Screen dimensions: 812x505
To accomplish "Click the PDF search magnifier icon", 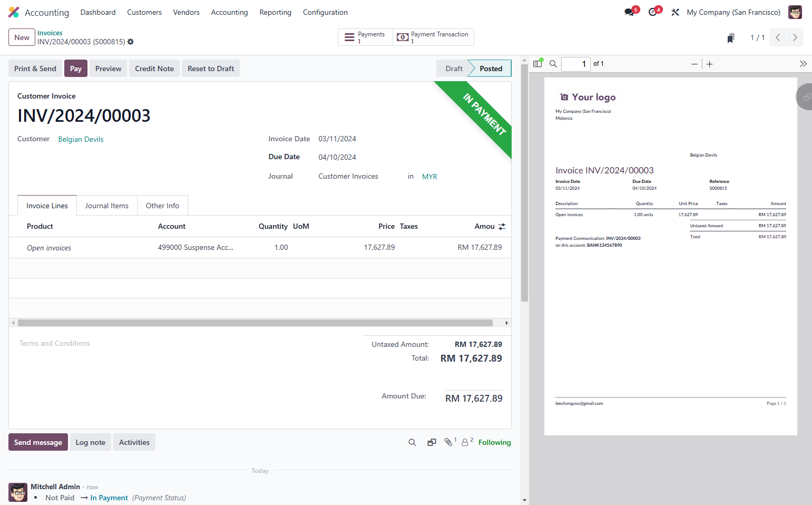I will 553,64.
